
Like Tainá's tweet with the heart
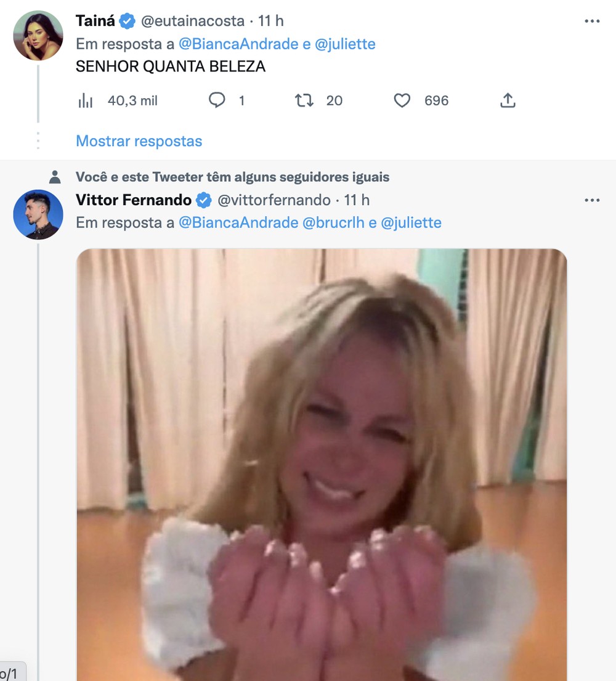point(402,100)
